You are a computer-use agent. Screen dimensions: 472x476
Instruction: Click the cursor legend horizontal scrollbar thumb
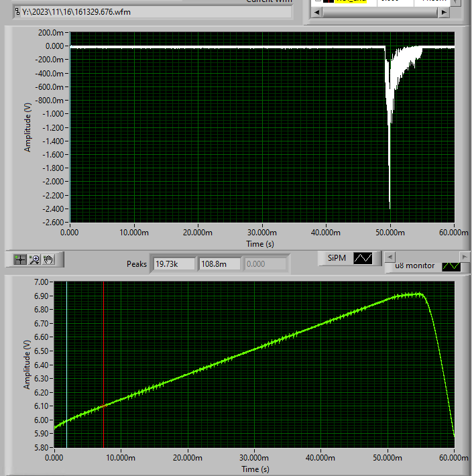tap(380, 13)
